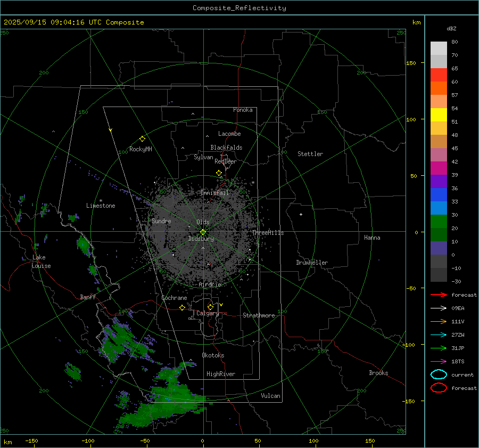The height and width of the screenshot is (448, 479).
Task: Click the 45 dBZ pink color swatch
Action: [x=439, y=154]
